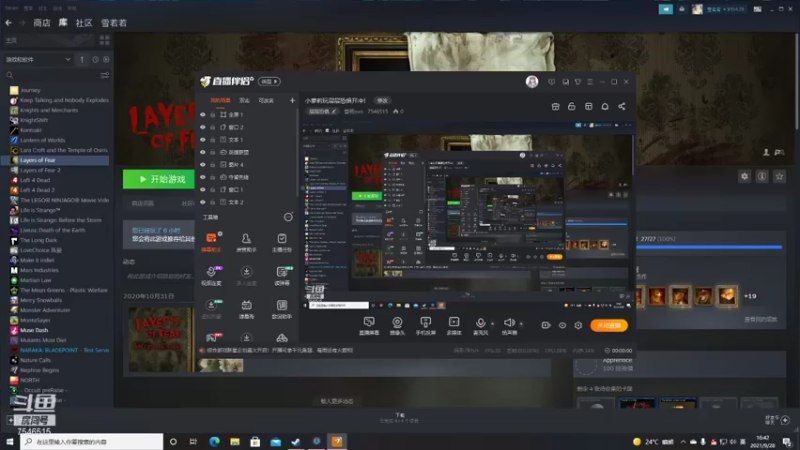Click the 麦克风 microphone icon
Screen dimensions: 800x450
coord(480,325)
